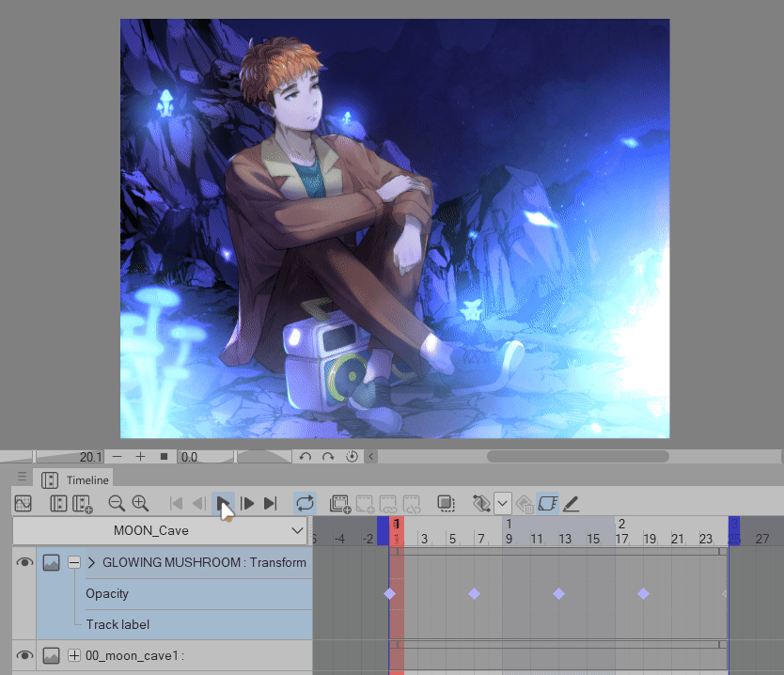Expand the 00_moon_cave1 track
784x675 pixels.
pos(74,655)
